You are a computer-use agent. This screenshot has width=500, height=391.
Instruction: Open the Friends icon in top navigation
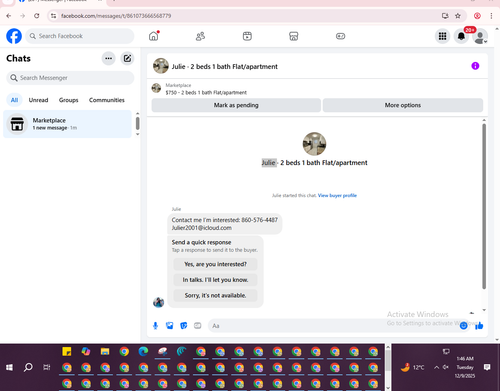click(200, 36)
